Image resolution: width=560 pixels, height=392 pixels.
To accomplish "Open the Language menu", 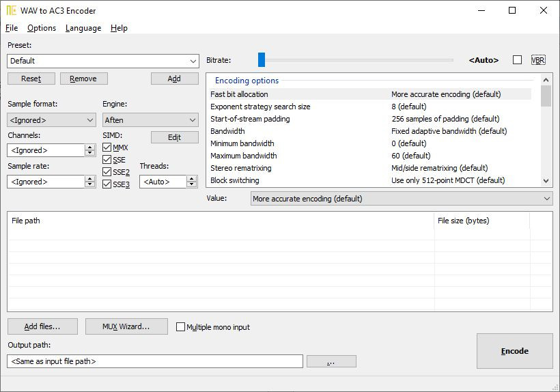I will (83, 28).
